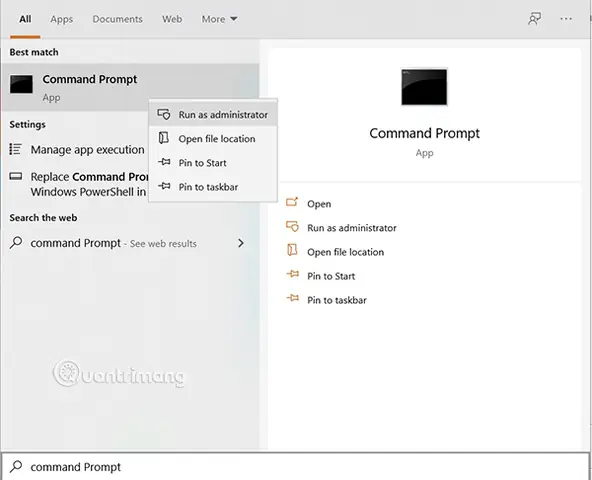Choose Pin to Start in context menu
Image resolution: width=592 pixels, height=480 pixels.
(213, 163)
